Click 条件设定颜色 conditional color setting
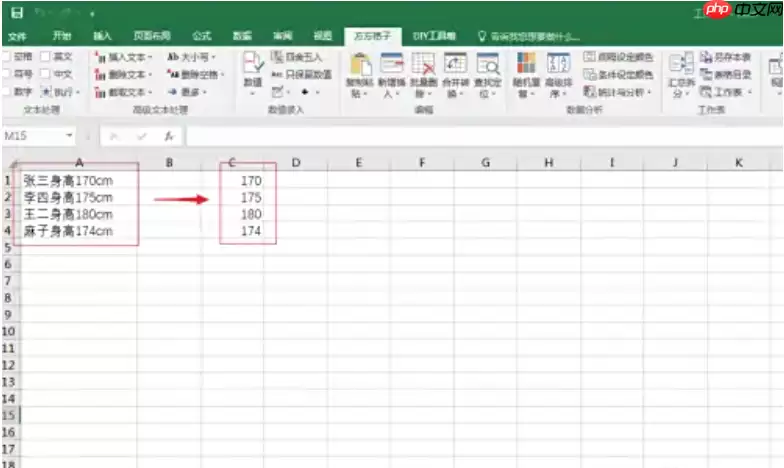This screenshot has width=784, height=468. pos(618,74)
